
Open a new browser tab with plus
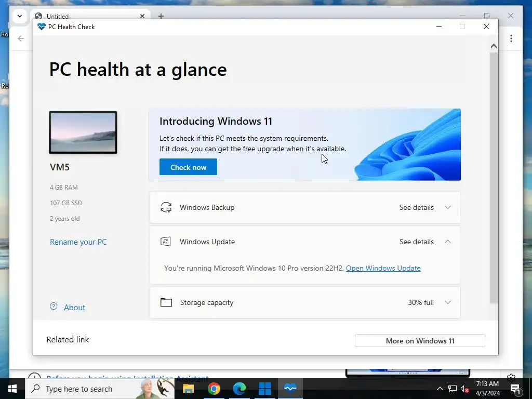(x=161, y=16)
